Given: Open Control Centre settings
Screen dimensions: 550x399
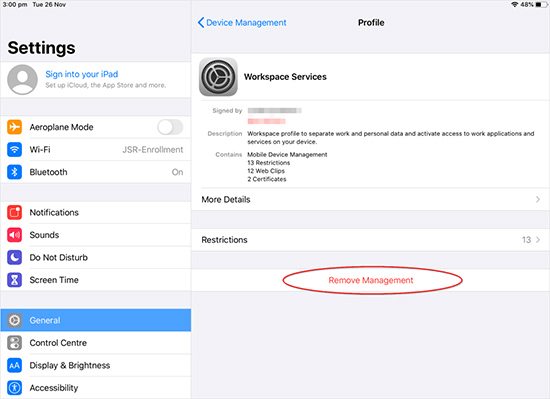Looking at the screenshot, I should pos(96,343).
